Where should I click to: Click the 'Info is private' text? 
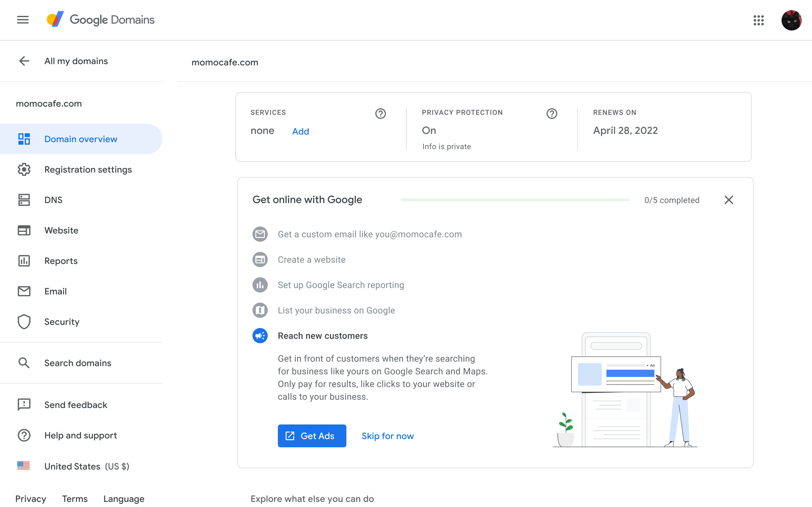tap(447, 147)
